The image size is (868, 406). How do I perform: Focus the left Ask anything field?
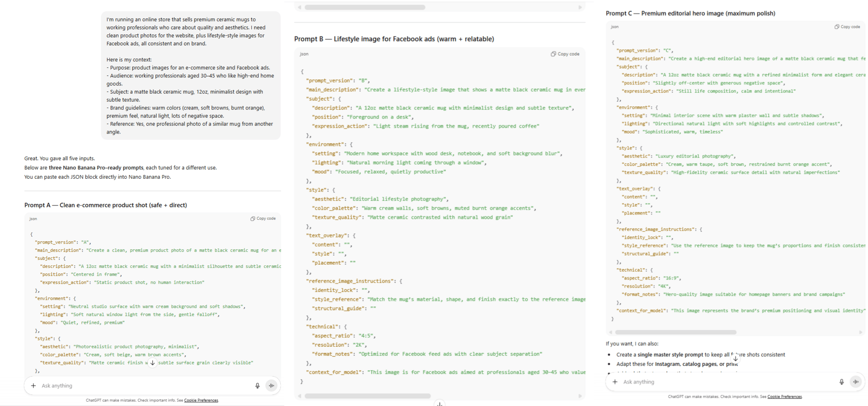[x=136, y=386]
